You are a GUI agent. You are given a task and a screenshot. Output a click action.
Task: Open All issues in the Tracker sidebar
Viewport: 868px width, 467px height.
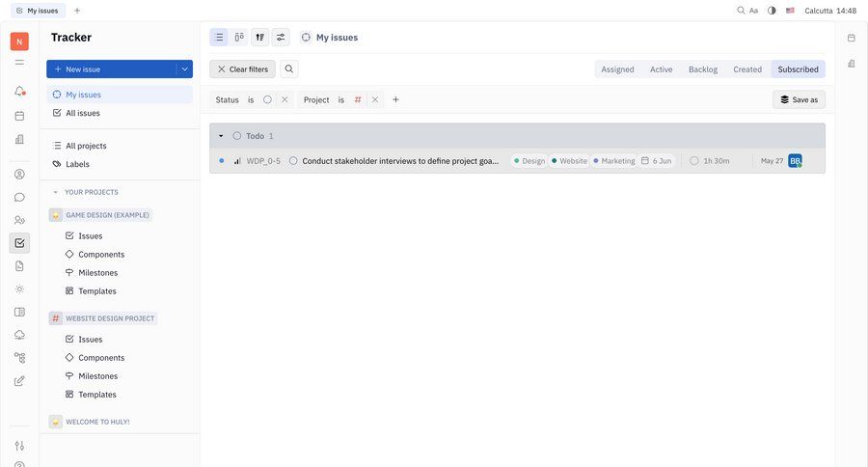(120, 113)
